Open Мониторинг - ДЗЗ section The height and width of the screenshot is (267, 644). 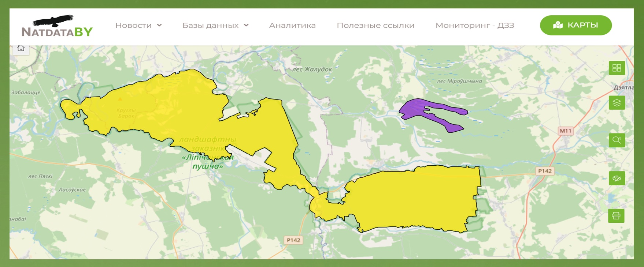(474, 25)
